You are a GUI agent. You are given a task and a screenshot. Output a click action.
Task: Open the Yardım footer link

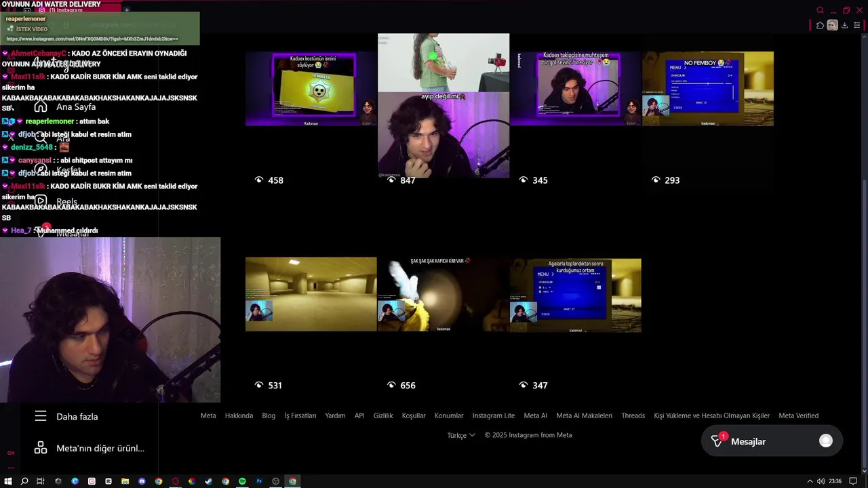tap(335, 415)
